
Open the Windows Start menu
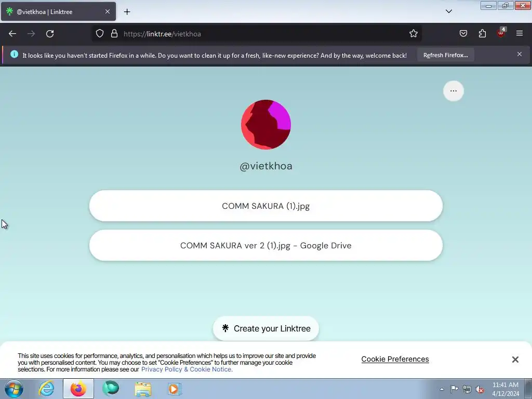coord(14,389)
